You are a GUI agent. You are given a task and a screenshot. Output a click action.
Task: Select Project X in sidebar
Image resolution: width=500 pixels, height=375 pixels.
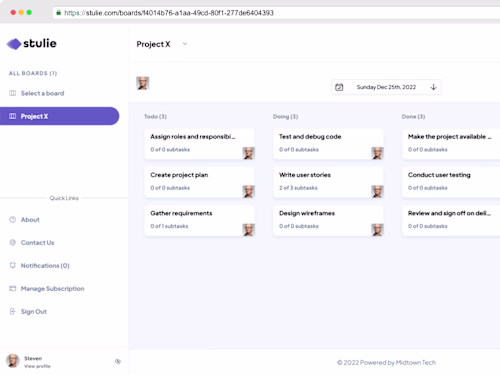tap(59, 116)
